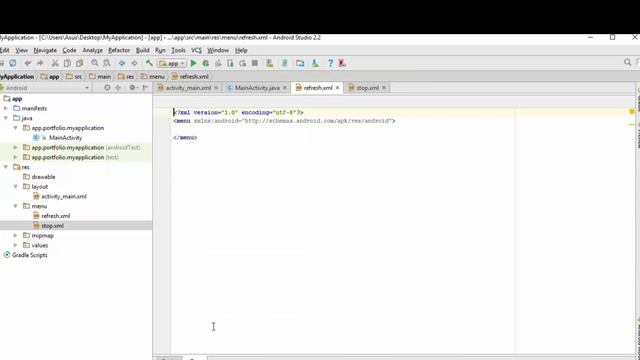Click the Search Everywhere magnifier icon
Image resolution: width=640 pixels, height=360 pixels.
(x=627, y=62)
